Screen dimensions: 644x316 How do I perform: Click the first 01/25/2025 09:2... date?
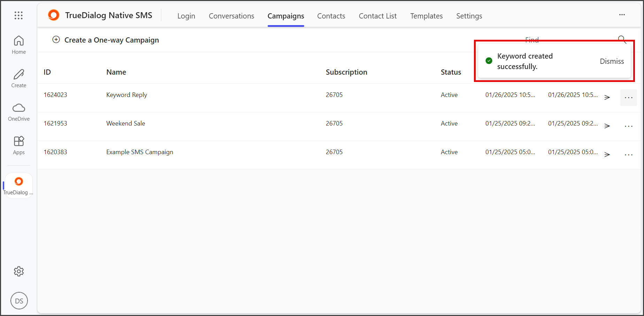click(x=510, y=123)
